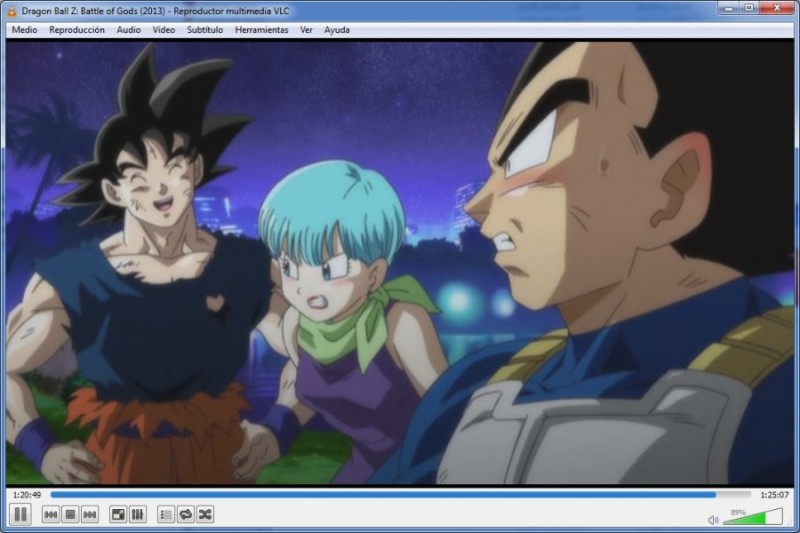Expand the Subtítulo menu
This screenshot has height=533, width=800.
point(205,30)
